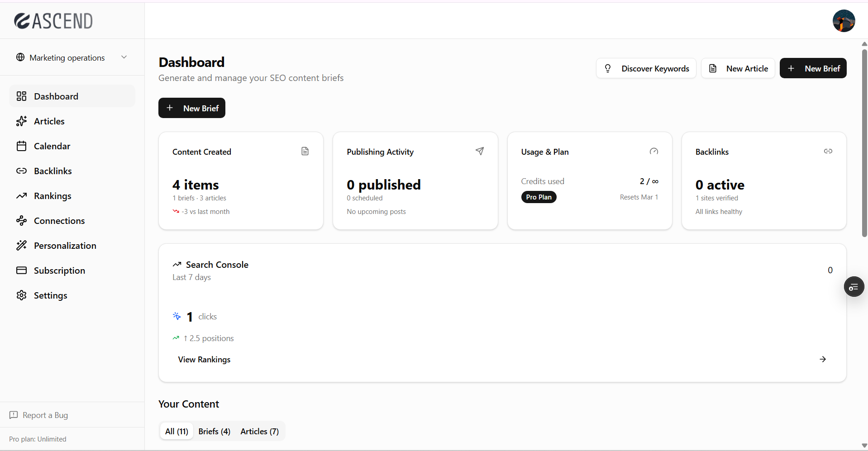Select the Articles icon in the sidebar
The width and height of the screenshot is (868, 451).
(22, 121)
